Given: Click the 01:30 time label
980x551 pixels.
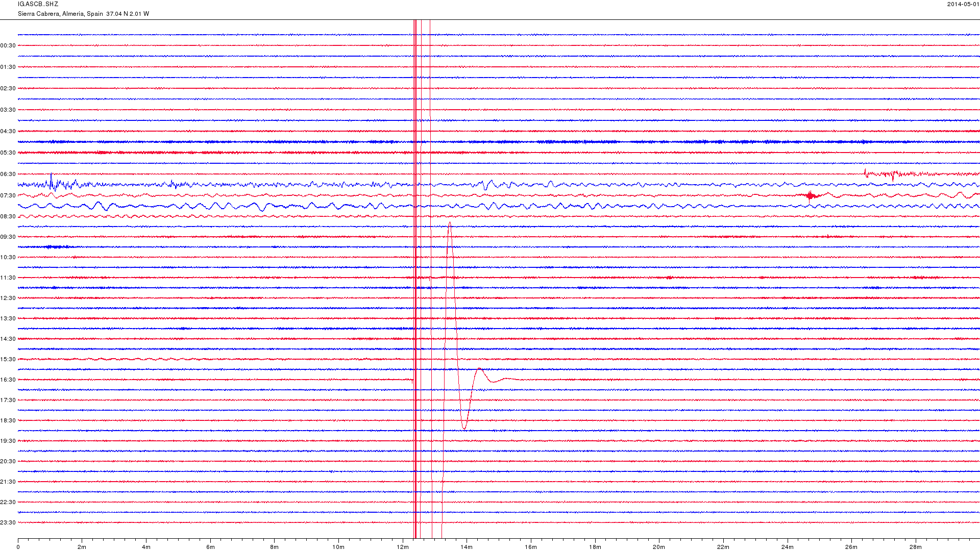Looking at the screenshot, I should tap(8, 67).
